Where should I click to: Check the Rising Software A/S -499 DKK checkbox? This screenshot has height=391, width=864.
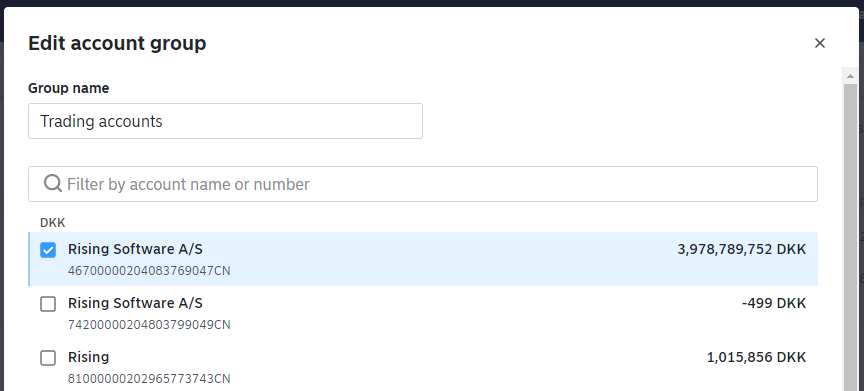click(x=48, y=304)
